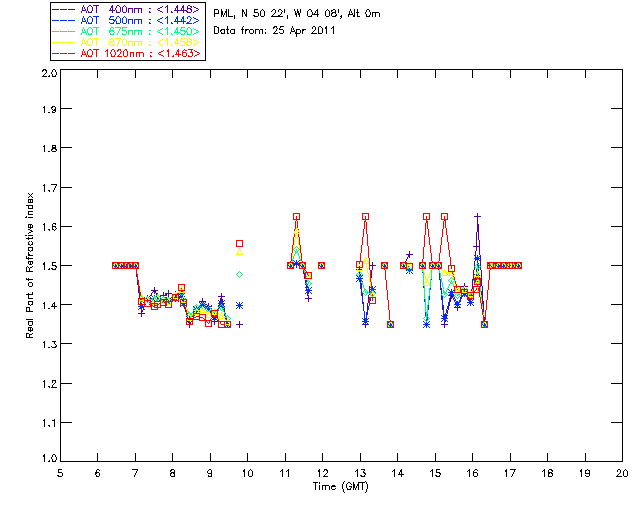Click the isolated red square marker before 10 GMT

240,243
